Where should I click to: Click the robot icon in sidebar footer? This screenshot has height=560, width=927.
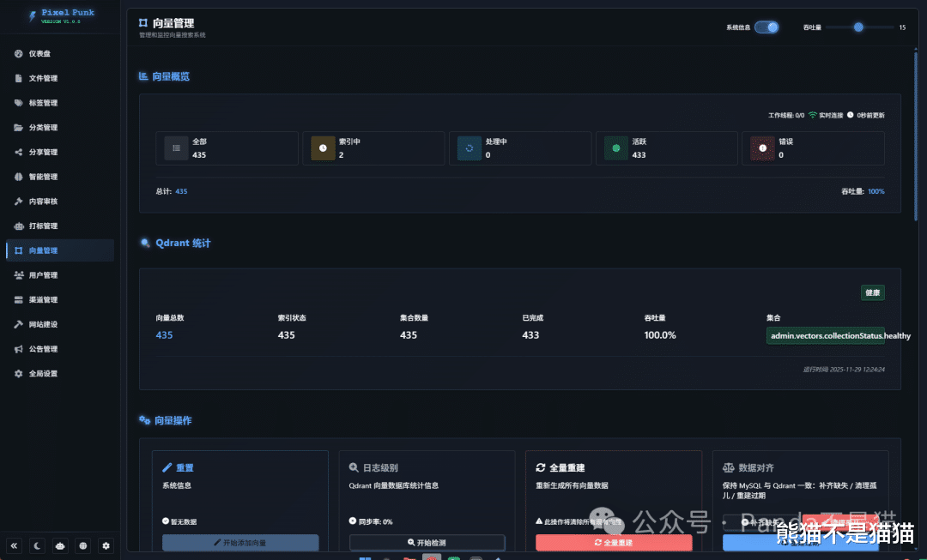[60, 545]
